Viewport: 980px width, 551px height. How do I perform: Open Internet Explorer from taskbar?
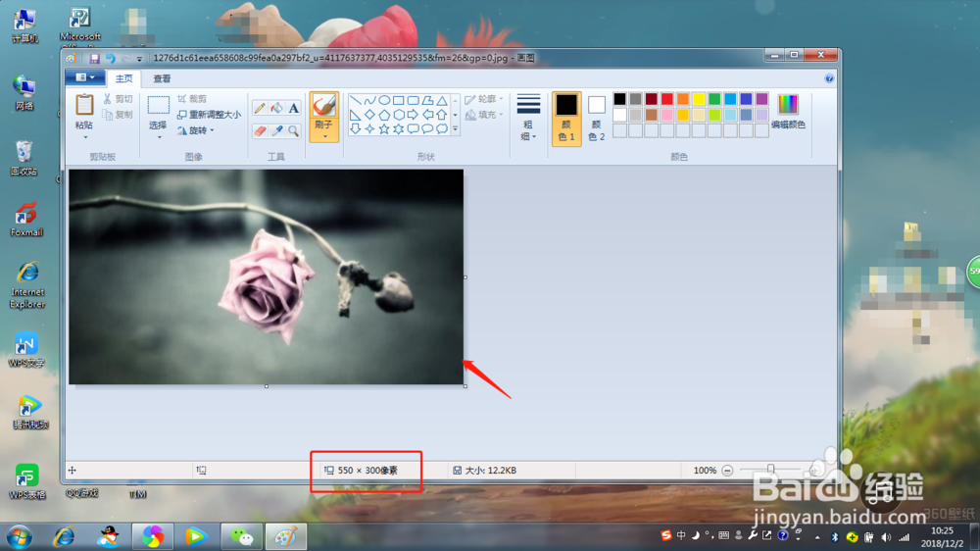pos(64,536)
